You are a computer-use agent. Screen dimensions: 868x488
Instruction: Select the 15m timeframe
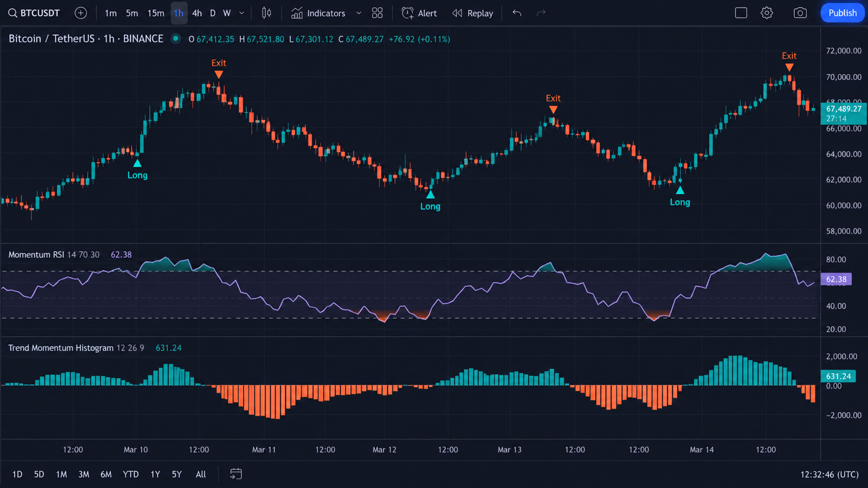(x=156, y=13)
